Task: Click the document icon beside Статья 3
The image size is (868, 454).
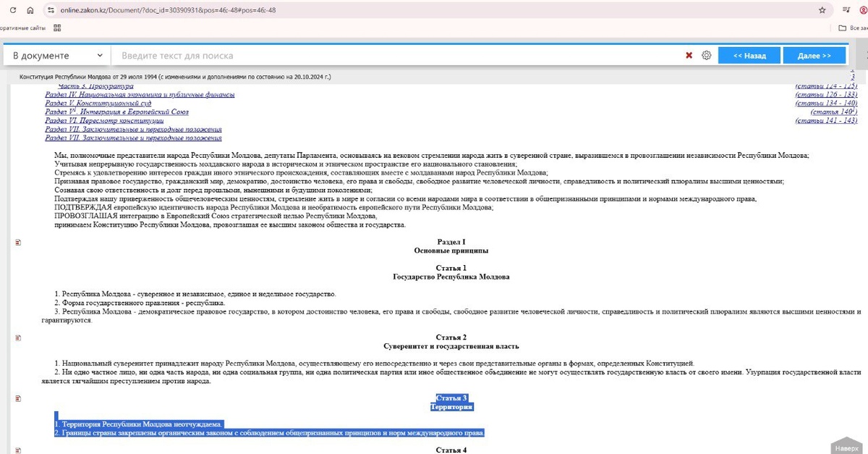Action: pos(19,399)
